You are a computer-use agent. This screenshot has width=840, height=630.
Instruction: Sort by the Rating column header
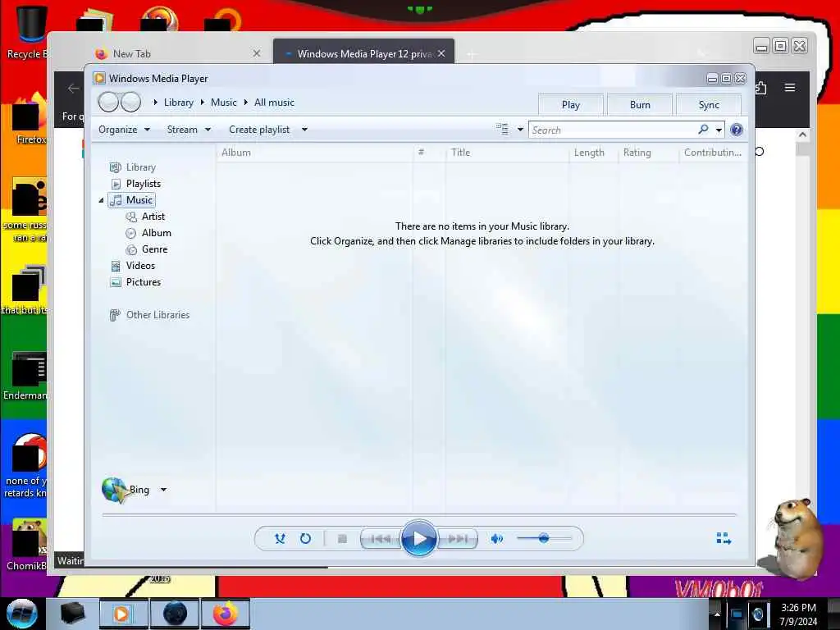pos(648,153)
